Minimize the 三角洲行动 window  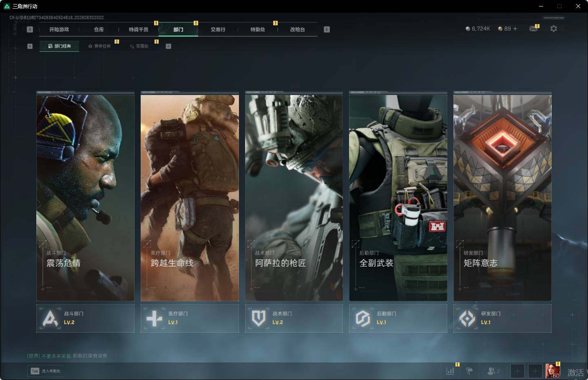click(541, 6)
